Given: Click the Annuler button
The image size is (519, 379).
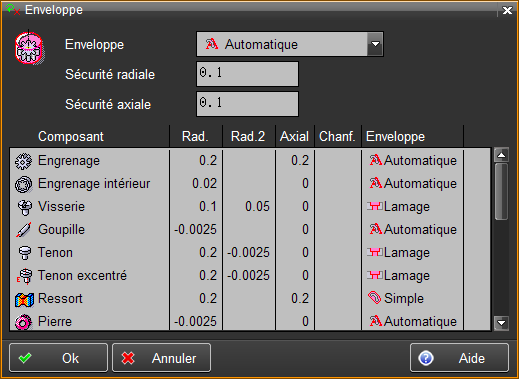Looking at the screenshot, I should tap(161, 358).
